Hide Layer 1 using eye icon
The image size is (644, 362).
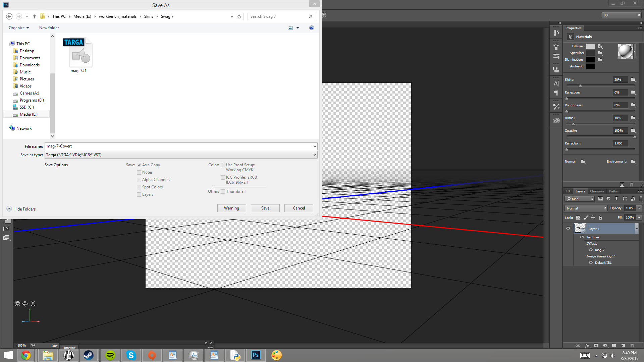[568, 229]
